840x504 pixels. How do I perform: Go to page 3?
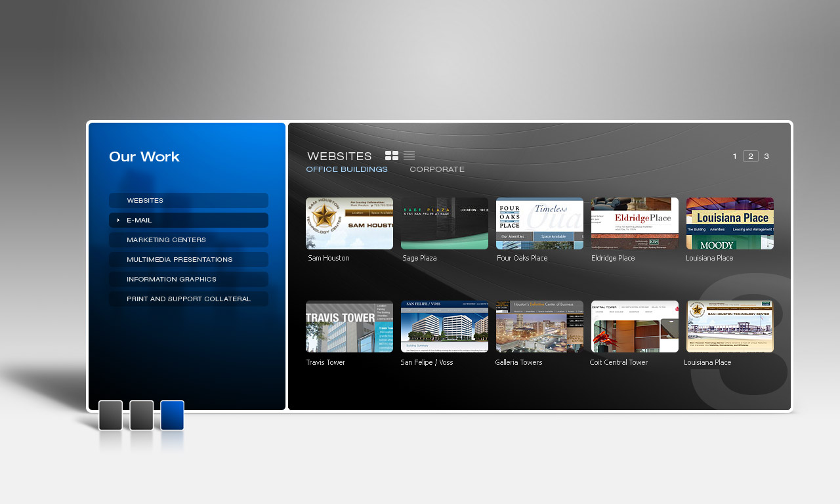point(766,156)
